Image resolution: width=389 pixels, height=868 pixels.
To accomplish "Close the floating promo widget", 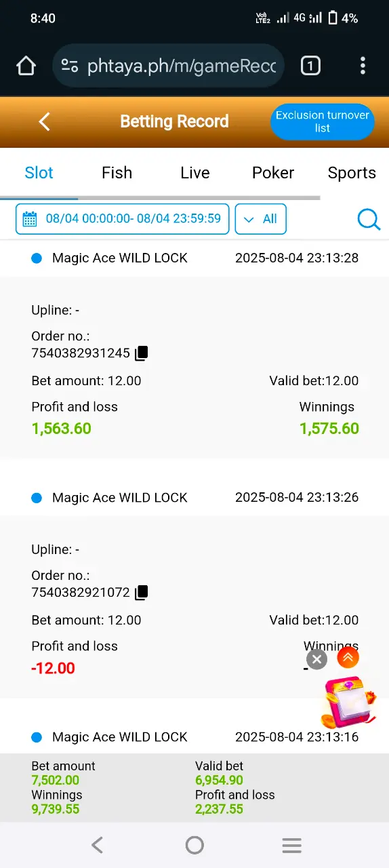I will tap(316, 659).
